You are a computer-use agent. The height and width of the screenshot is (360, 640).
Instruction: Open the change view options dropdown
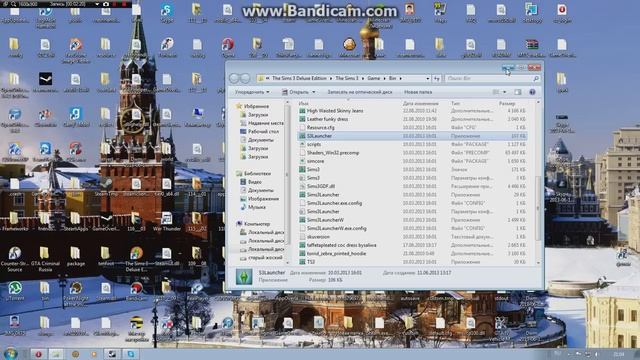point(505,92)
